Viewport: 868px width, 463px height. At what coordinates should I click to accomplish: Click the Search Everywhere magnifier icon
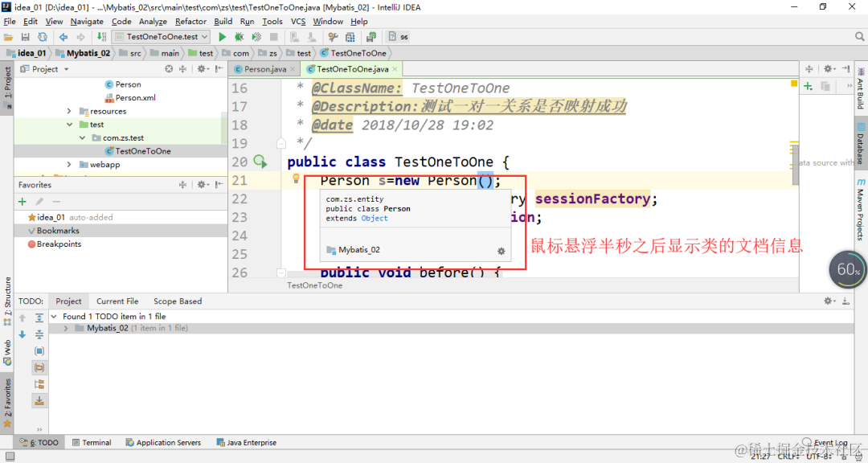859,36
